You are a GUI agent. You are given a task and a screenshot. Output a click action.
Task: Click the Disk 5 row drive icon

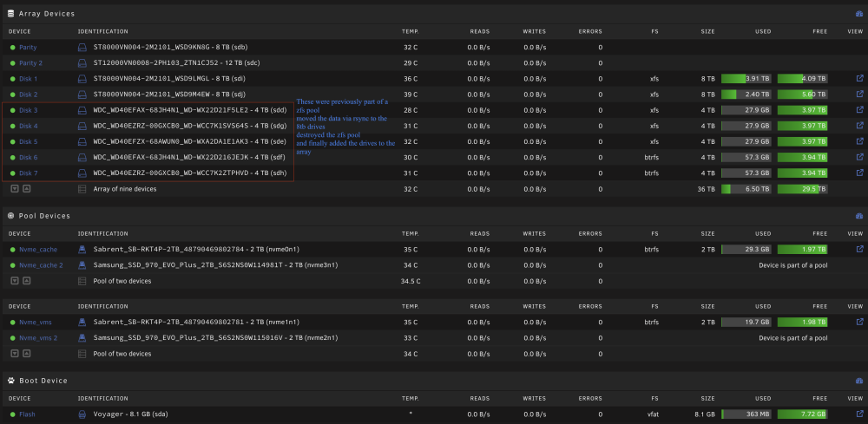click(82, 141)
